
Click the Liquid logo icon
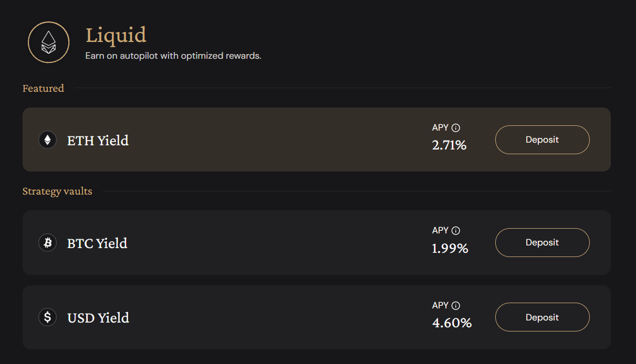(48, 42)
